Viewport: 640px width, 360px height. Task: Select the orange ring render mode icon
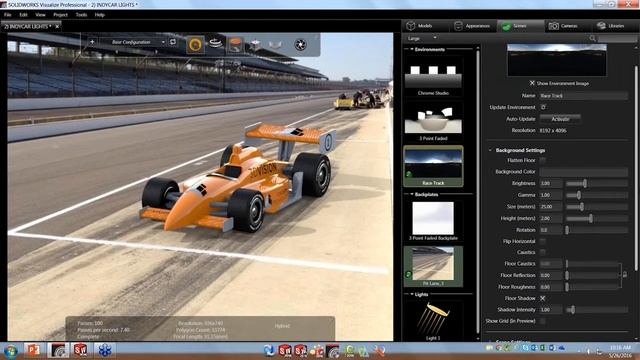click(195, 44)
